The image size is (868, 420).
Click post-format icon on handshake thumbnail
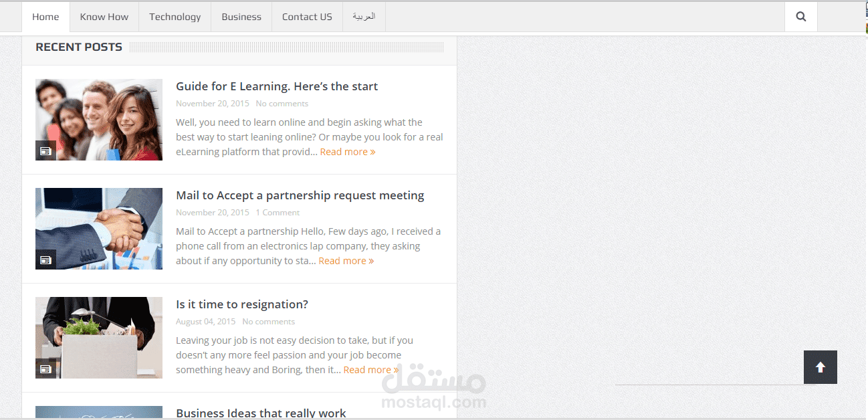tap(45, 259)
